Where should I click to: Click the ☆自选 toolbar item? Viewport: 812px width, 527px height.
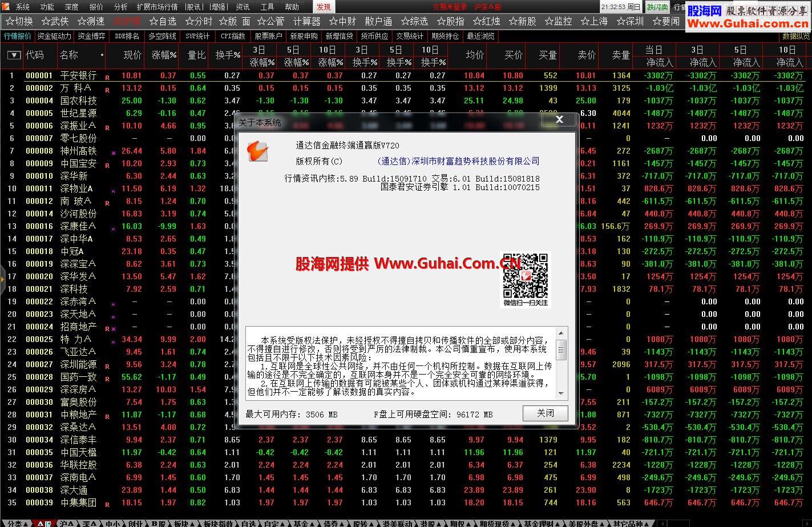(163, 21)
